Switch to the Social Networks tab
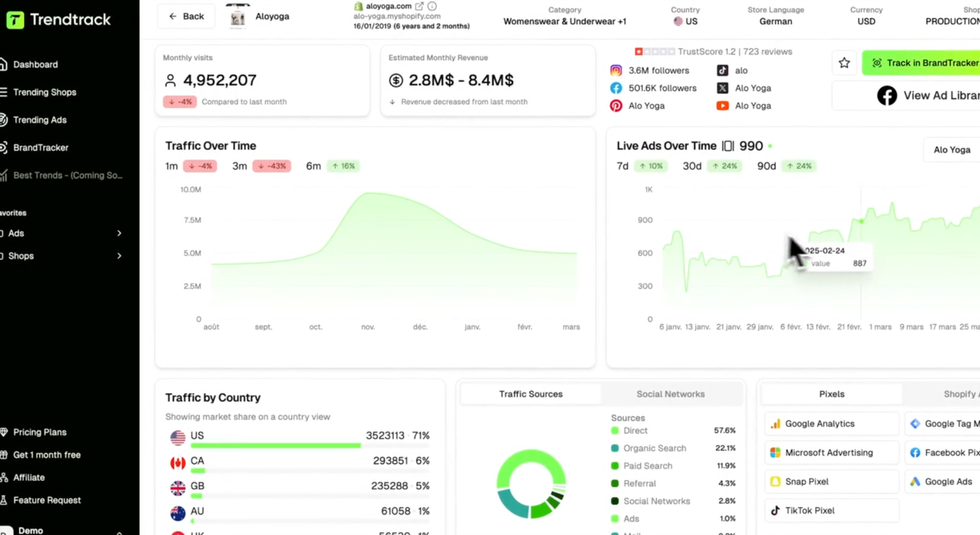This screenshot has width=980, height=535. [671, 394]
